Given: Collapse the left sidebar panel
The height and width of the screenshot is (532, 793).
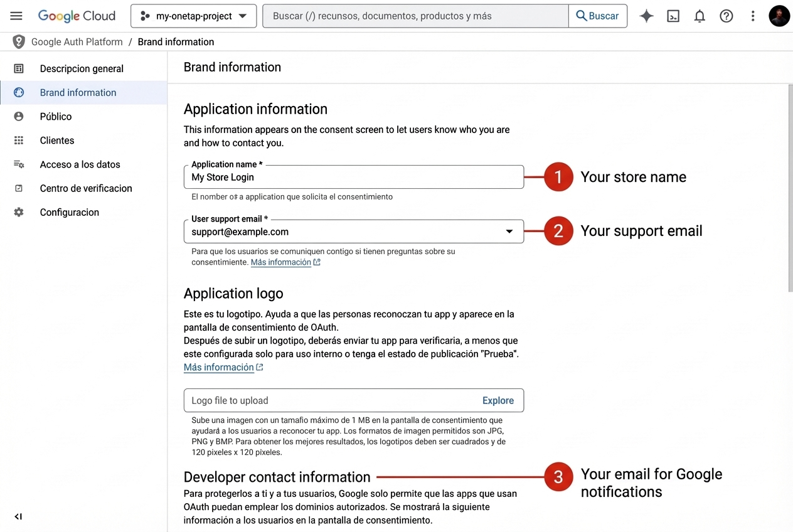Looking at the screenshot, I should pos(18,516).
